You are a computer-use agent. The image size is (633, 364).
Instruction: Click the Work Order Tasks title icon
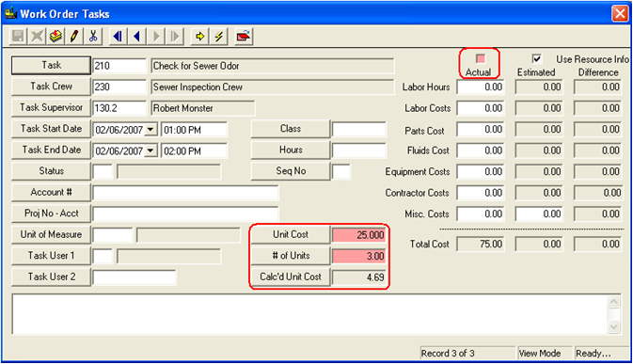coord(10,13)
